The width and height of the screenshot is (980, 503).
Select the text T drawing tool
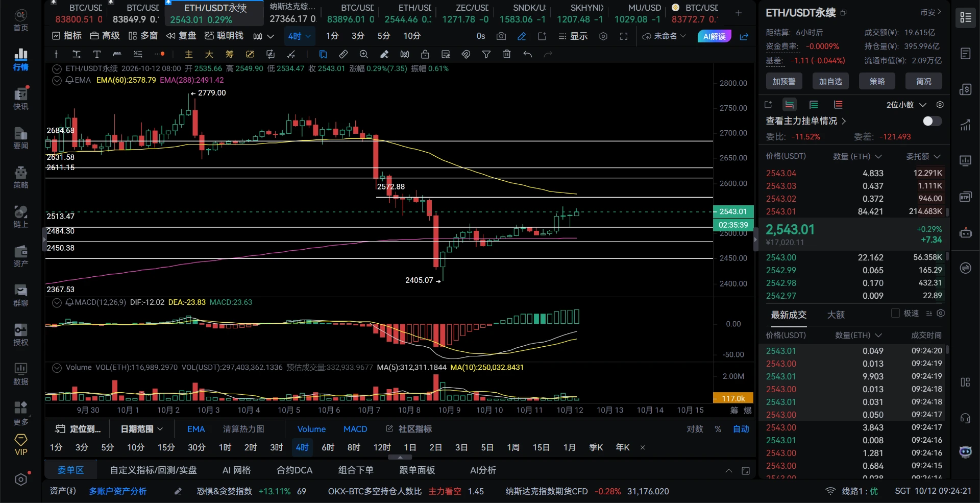[97, 54]
